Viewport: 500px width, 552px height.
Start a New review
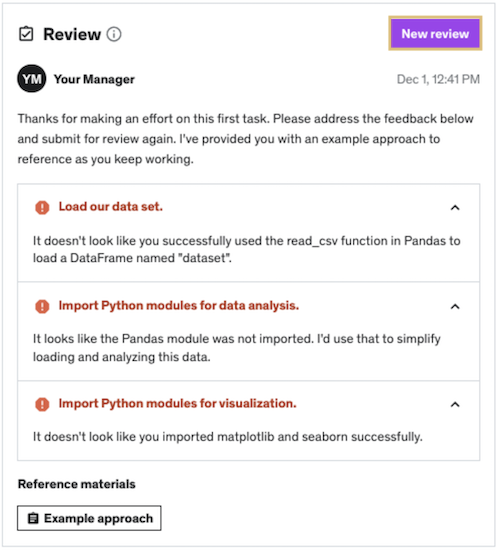[435, 33]
